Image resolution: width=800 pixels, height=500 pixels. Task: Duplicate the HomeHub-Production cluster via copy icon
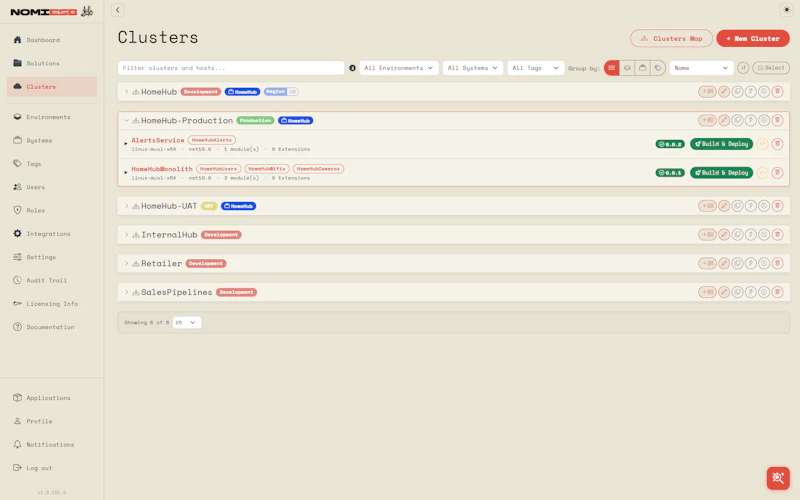(737, 120)
